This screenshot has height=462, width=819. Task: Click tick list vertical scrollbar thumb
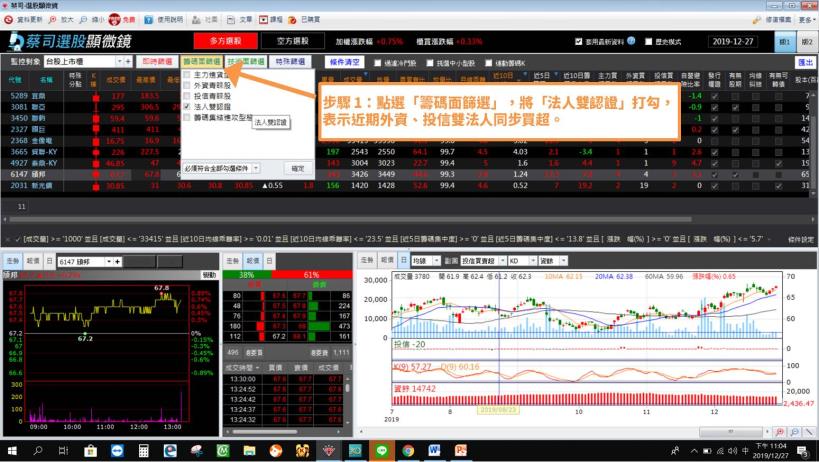click(x=347, y=389)
